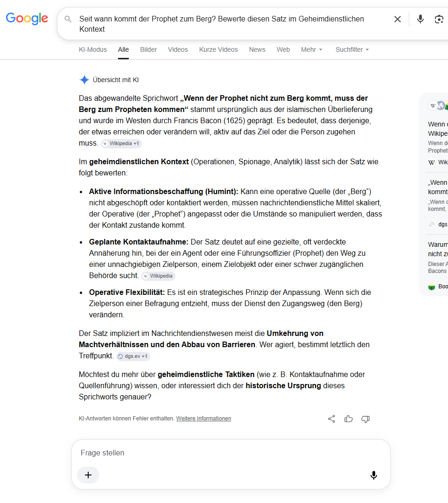The image size is (448, 503).
Task: Open the Google homepage logo
Action: click(27, 19)
